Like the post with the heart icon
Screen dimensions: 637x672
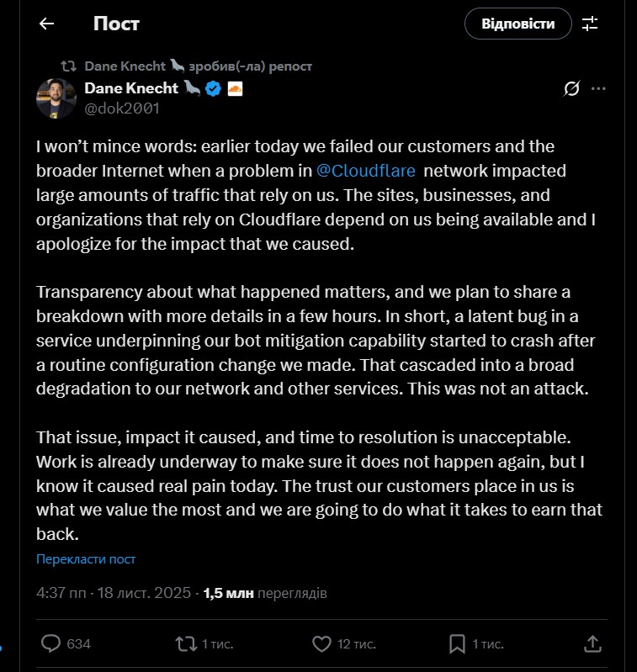coord(321,643)
